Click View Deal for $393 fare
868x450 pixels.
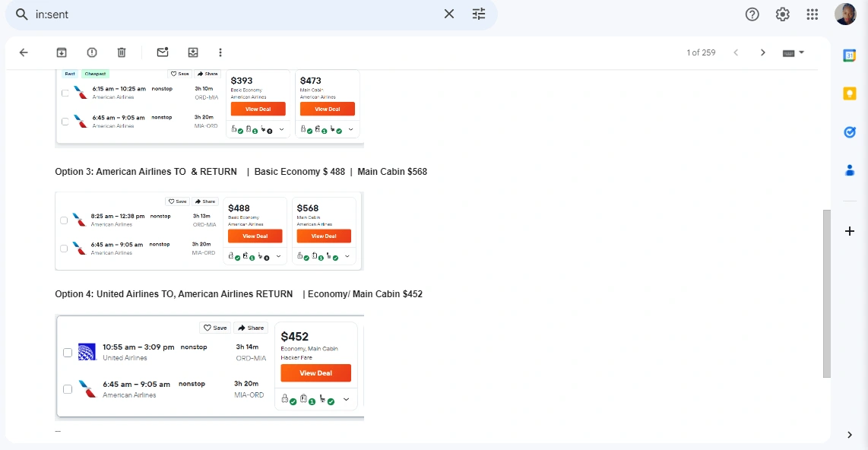pos(258,109)
